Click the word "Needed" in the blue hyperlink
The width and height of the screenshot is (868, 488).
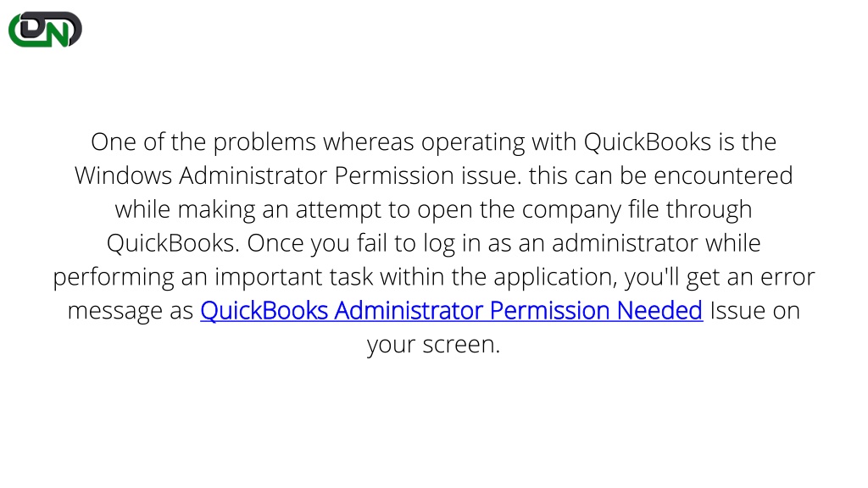tap(659, 310)
